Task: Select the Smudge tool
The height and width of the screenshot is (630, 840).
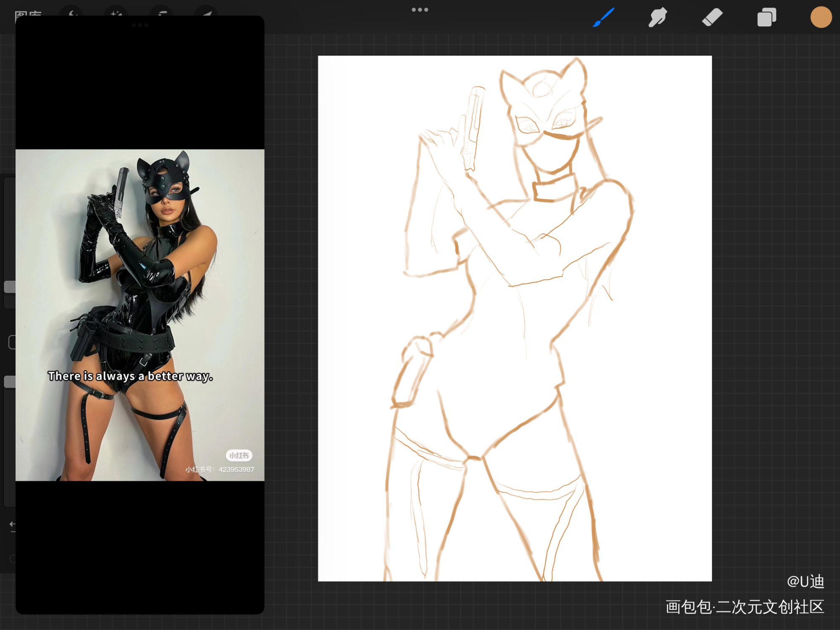Action: 657,17
